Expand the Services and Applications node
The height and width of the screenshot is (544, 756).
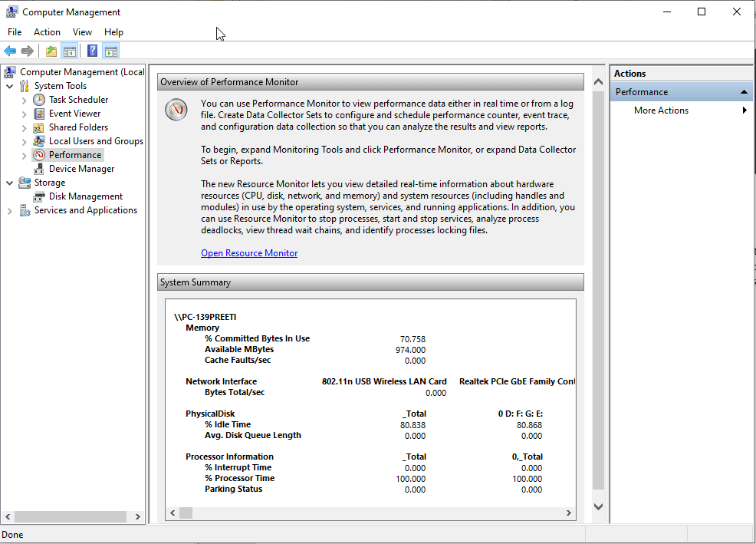9,210
